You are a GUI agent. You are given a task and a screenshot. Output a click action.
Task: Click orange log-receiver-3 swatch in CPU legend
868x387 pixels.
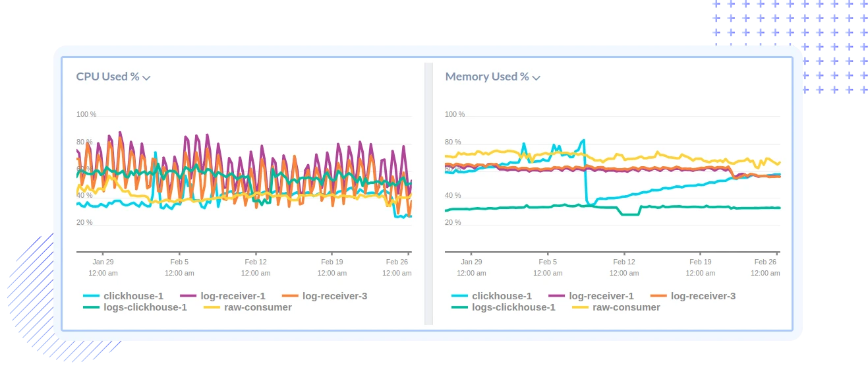(290, 296)
